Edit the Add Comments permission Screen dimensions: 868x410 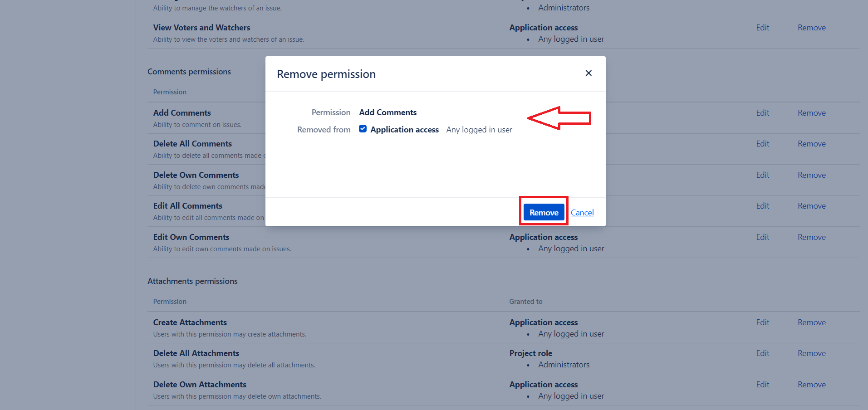click(762, 113)
